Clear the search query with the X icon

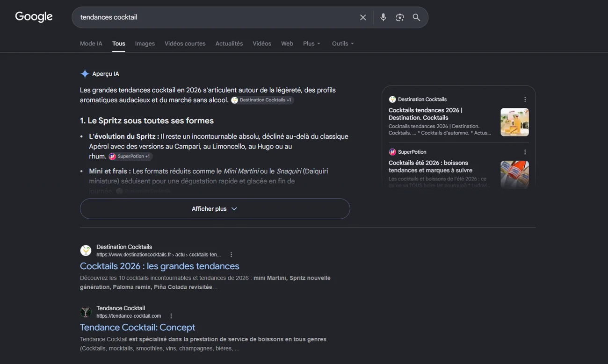coord(363,17)
